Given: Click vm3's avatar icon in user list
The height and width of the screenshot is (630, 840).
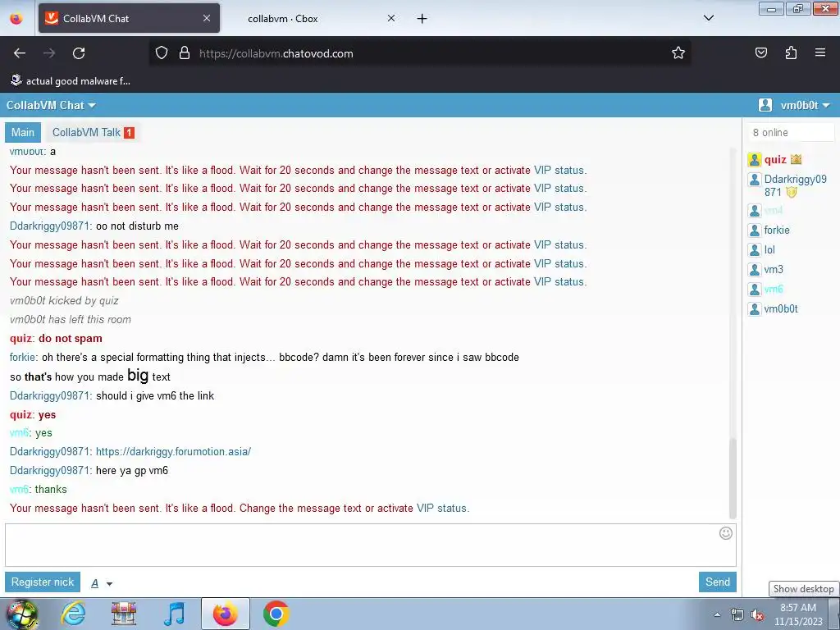Looking at the screenshot, I should [x=755, y=270].
